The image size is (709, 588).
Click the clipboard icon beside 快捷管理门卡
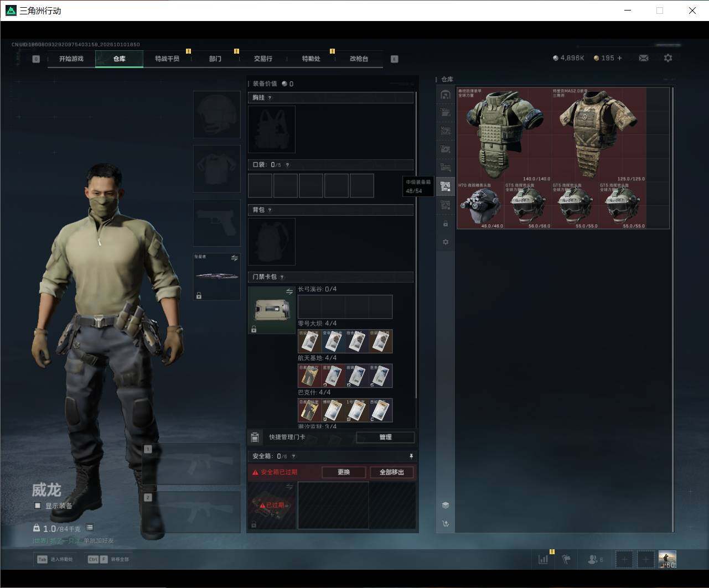click(x=255, y=438)
